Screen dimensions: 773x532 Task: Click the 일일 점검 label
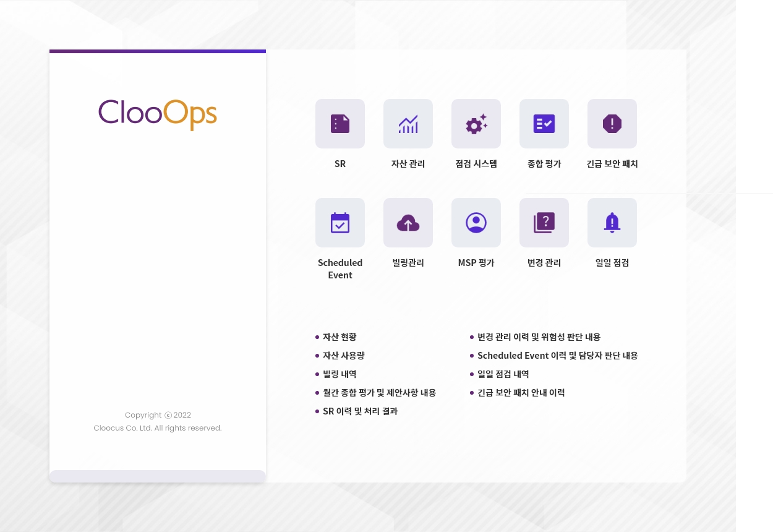(612, 263)
